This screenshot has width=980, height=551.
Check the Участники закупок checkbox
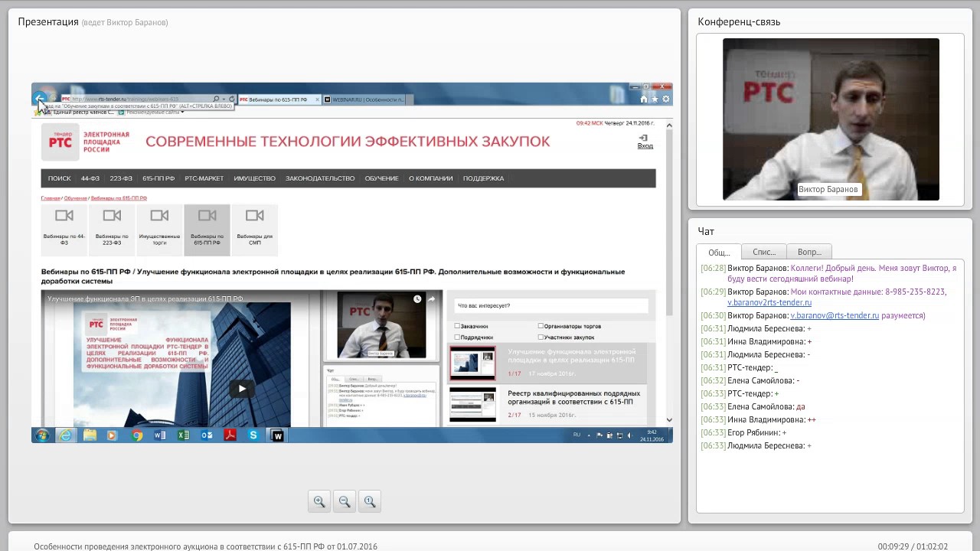click(541, 337)
